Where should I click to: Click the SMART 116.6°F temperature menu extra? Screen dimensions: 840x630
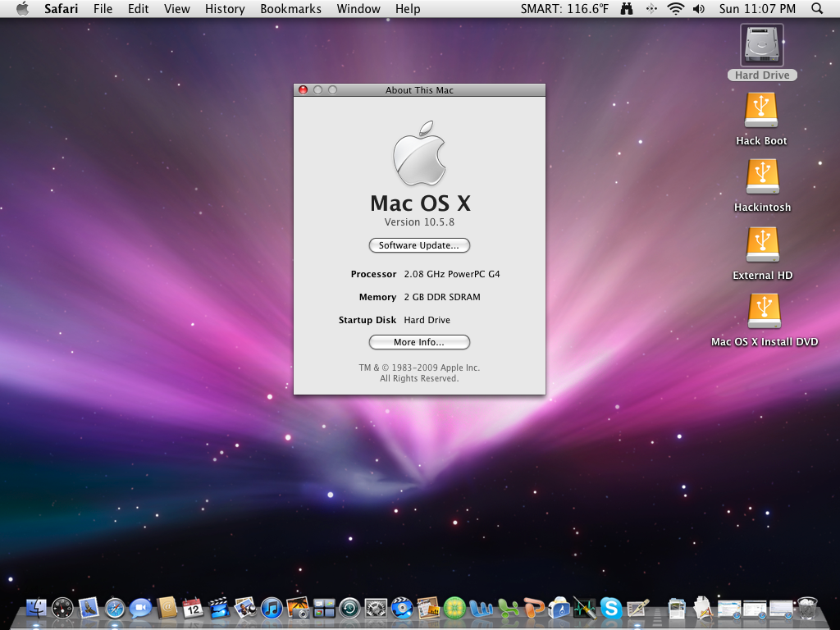564,8
